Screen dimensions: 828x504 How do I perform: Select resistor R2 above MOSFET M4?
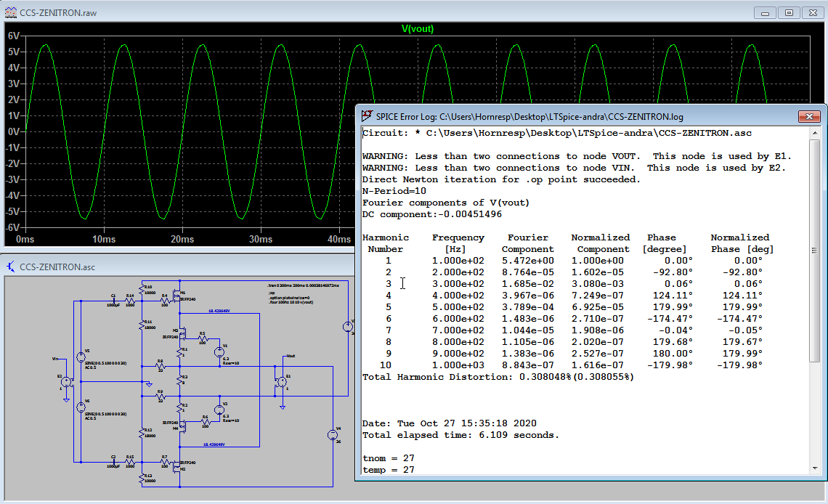pyautogui.click(x=179, y=408)
